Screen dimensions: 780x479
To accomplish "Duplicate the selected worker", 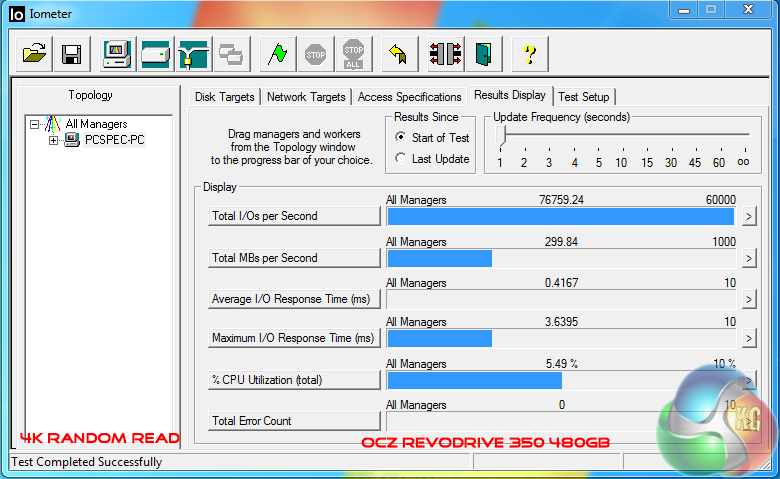I will point(231,53).
